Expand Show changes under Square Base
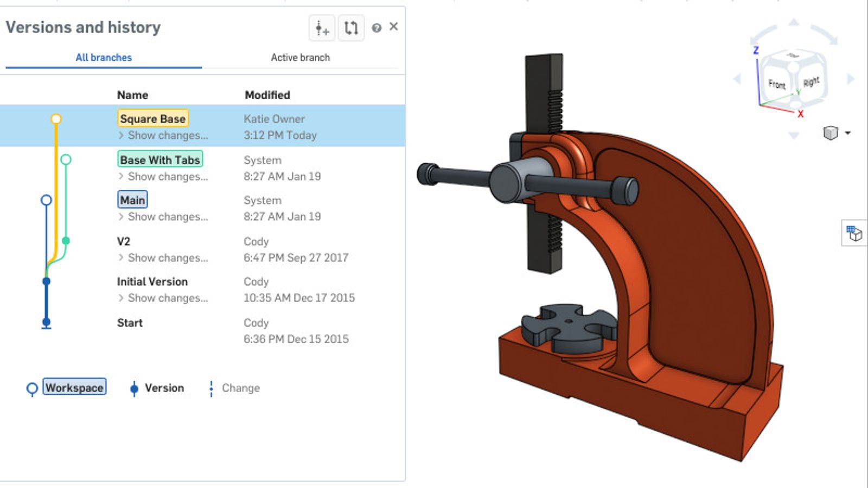Screen dimensions: 868x488 [164, 136]
